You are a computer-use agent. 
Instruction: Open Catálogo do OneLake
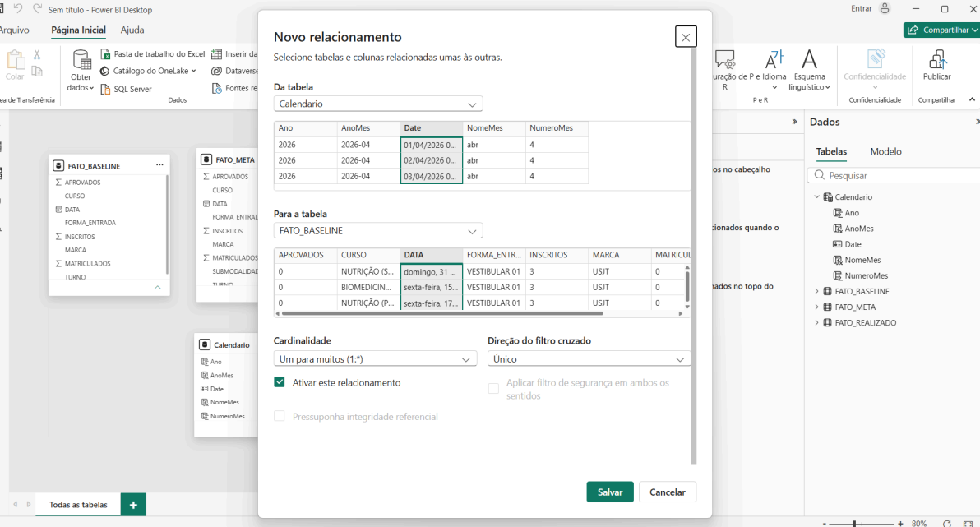[x=148, y=71]
